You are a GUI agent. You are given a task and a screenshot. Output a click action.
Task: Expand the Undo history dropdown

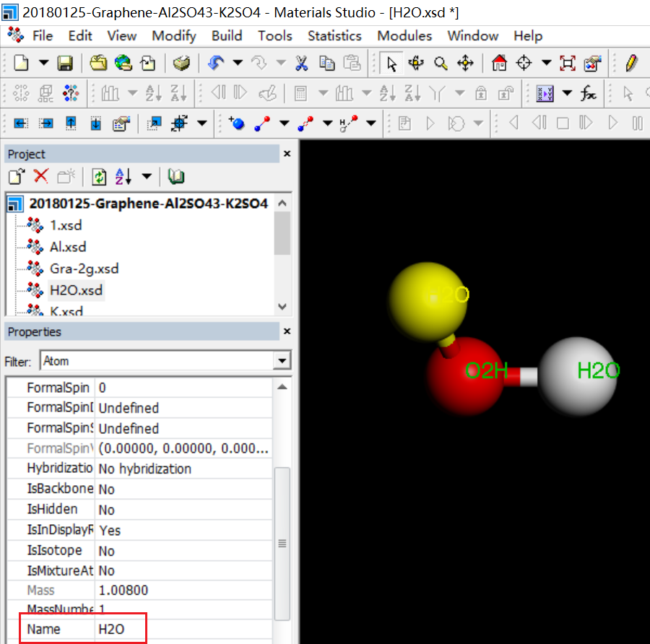pyautogui.click(x=238, y=63)
